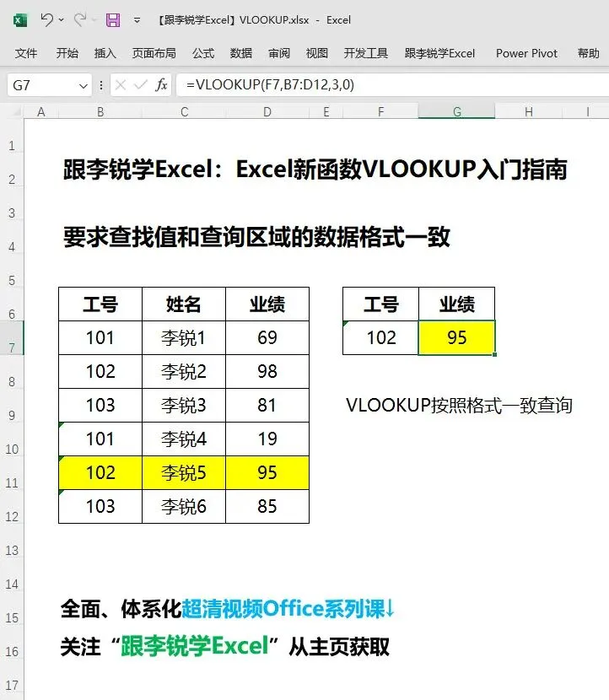This screenshot has width=609, height=700.
Task: Select row 7 header
Action: [12, 338]
